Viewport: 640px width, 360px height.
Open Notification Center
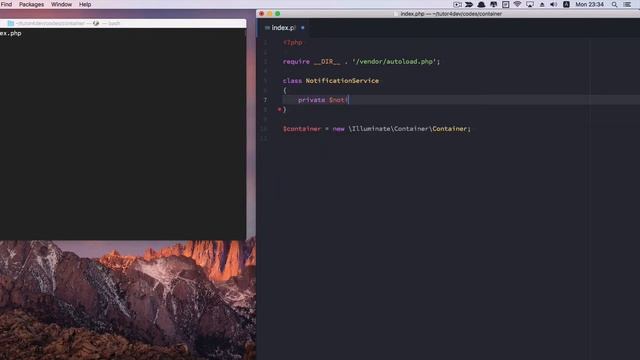[x=627, y=4]
